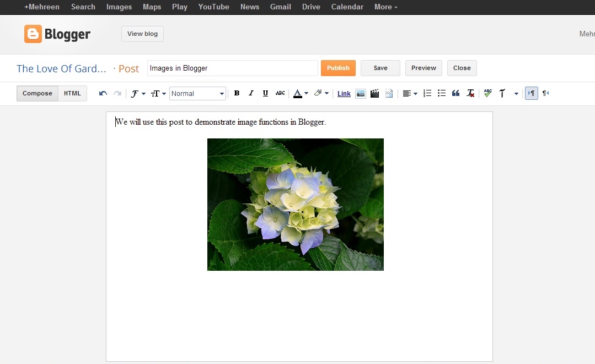Open the text alignment dropdown

[410, 93]
